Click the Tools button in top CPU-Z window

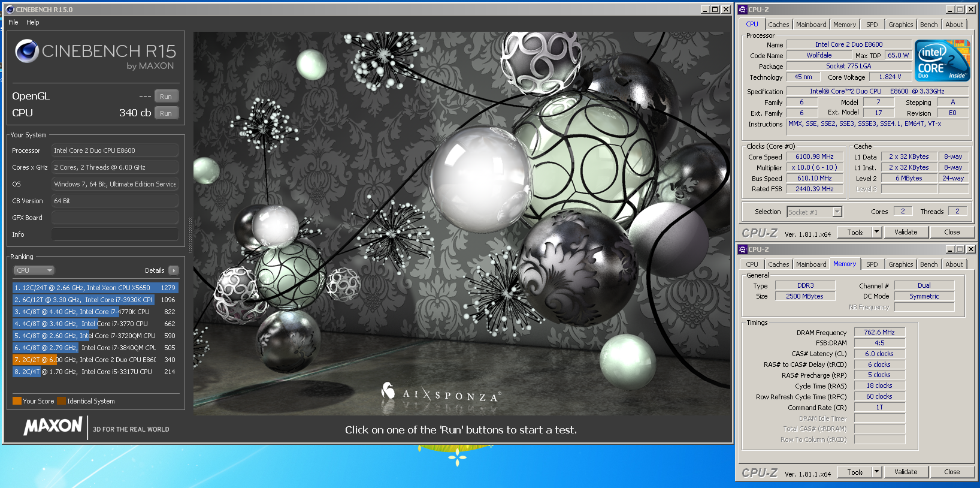click(855, 232)
